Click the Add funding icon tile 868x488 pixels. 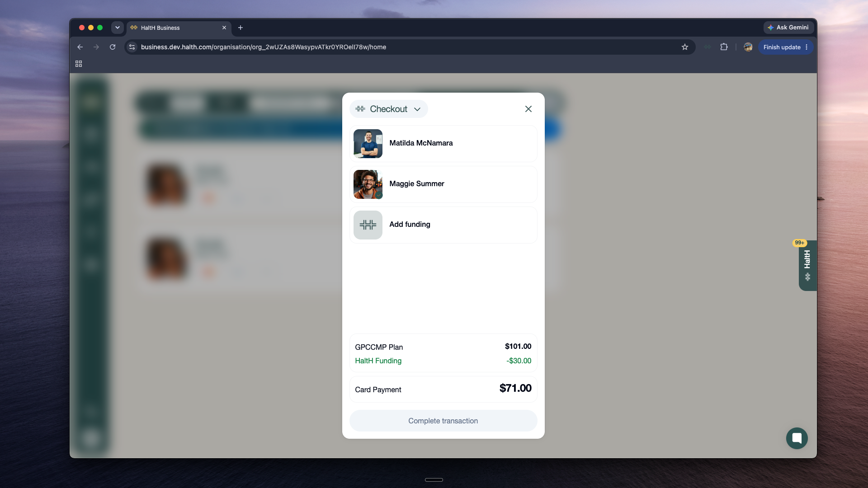click(368, 225)
